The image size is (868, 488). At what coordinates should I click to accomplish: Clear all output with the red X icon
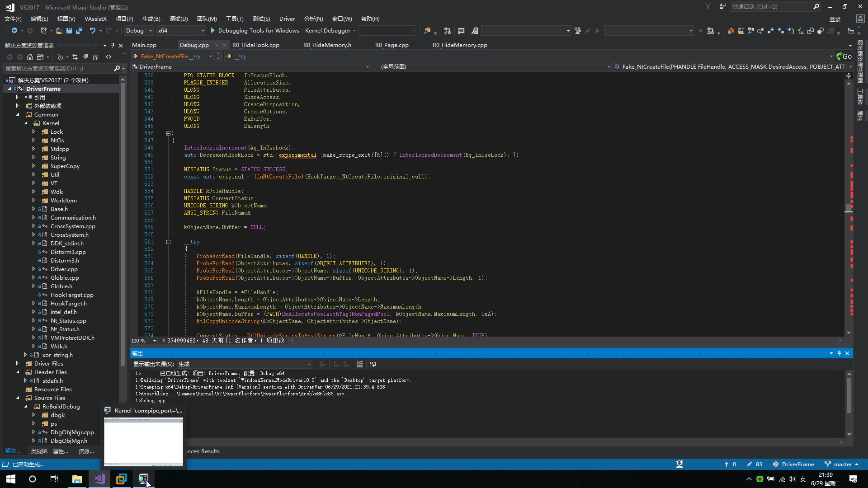[x=359, y=364]
